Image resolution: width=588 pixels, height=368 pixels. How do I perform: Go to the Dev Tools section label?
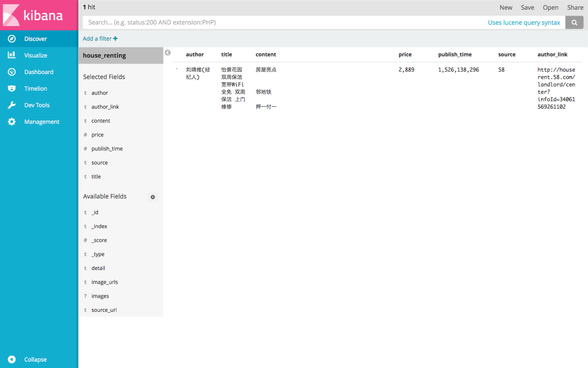click(37, 105)
